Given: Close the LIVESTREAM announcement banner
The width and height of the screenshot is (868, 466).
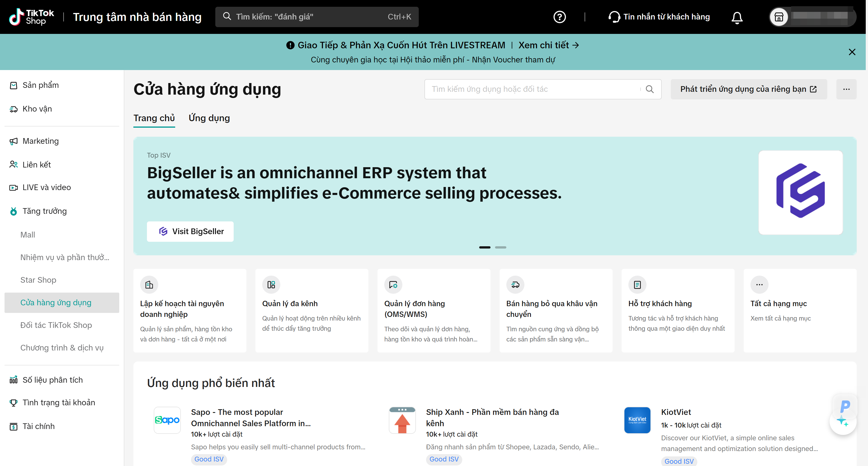Looking at the screenshot, I should pos(852,52).
